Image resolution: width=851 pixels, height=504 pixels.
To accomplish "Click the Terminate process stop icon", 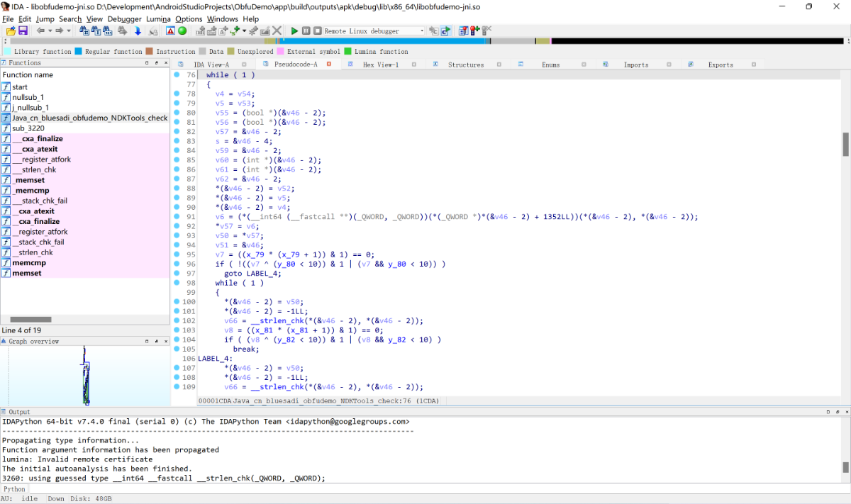I will click(x=317, y=31).
